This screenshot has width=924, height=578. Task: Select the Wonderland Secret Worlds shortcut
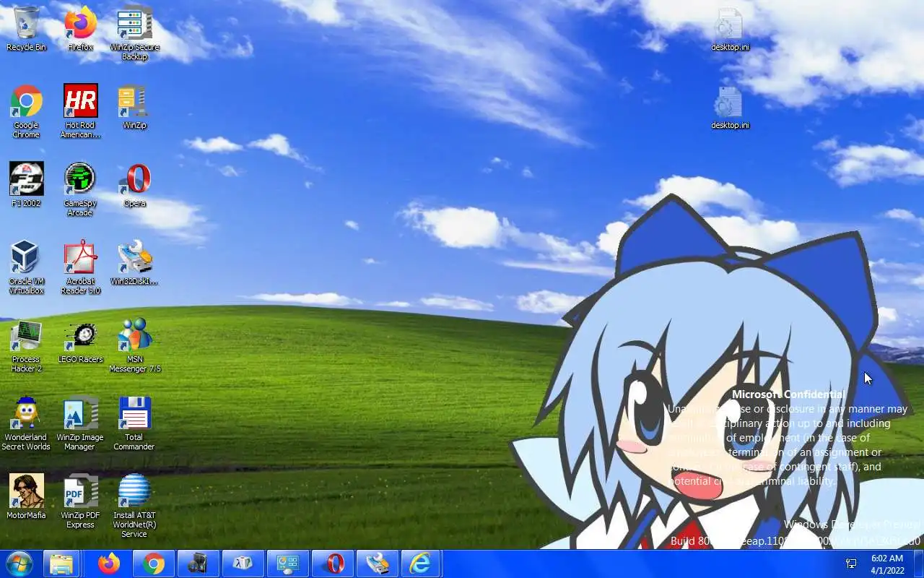27,423
